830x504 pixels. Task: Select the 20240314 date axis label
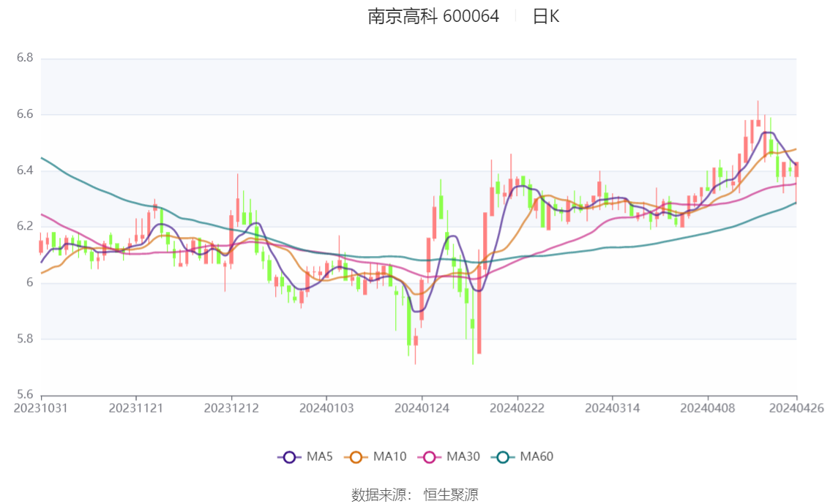[x=613, y=408]
